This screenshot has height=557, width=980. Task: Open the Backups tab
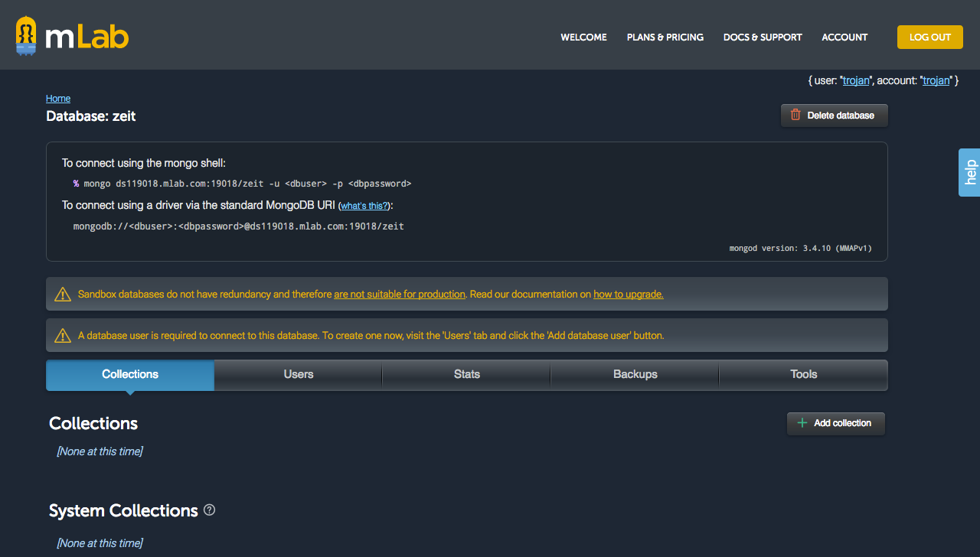tap(635, 375)
